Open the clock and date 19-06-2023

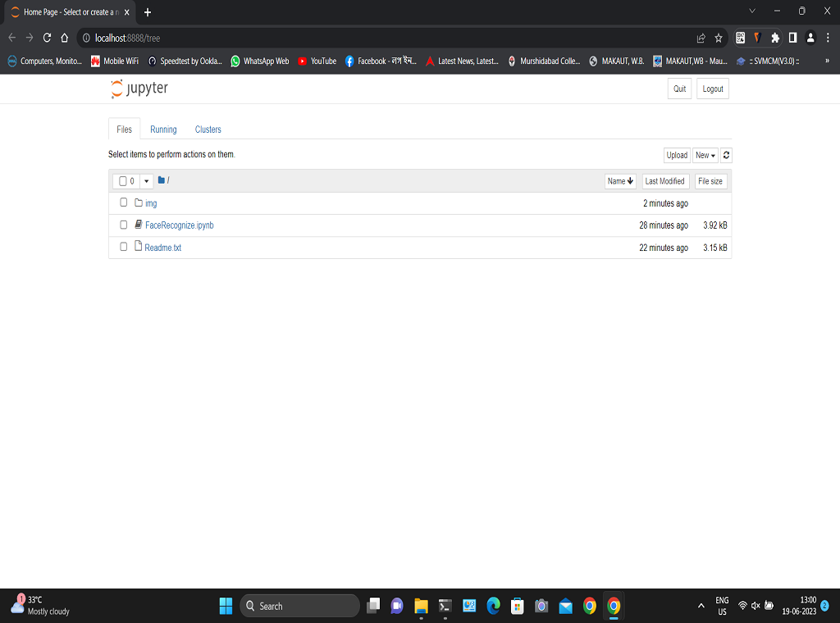pos(799,605)
